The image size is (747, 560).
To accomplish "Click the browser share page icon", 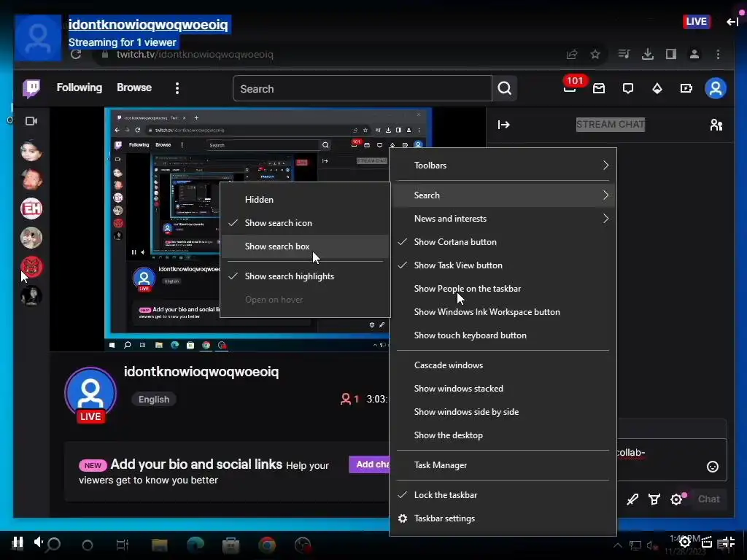I will click(x=572, y=54).
